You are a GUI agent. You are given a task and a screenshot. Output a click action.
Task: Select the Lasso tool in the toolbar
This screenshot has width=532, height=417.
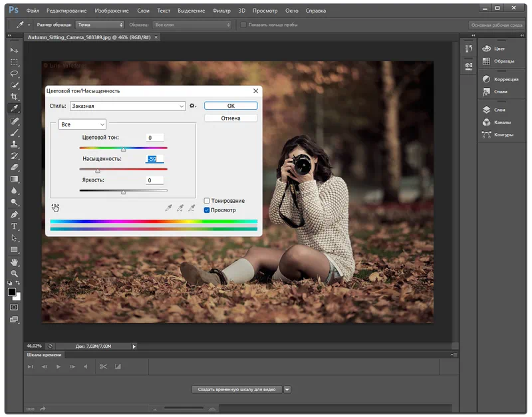point(14,73)
